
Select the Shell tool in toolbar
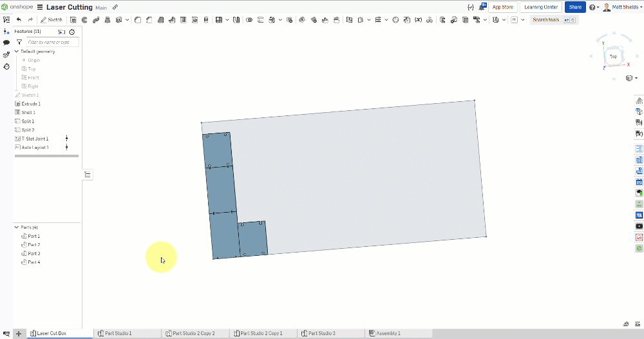pos(184,20)
